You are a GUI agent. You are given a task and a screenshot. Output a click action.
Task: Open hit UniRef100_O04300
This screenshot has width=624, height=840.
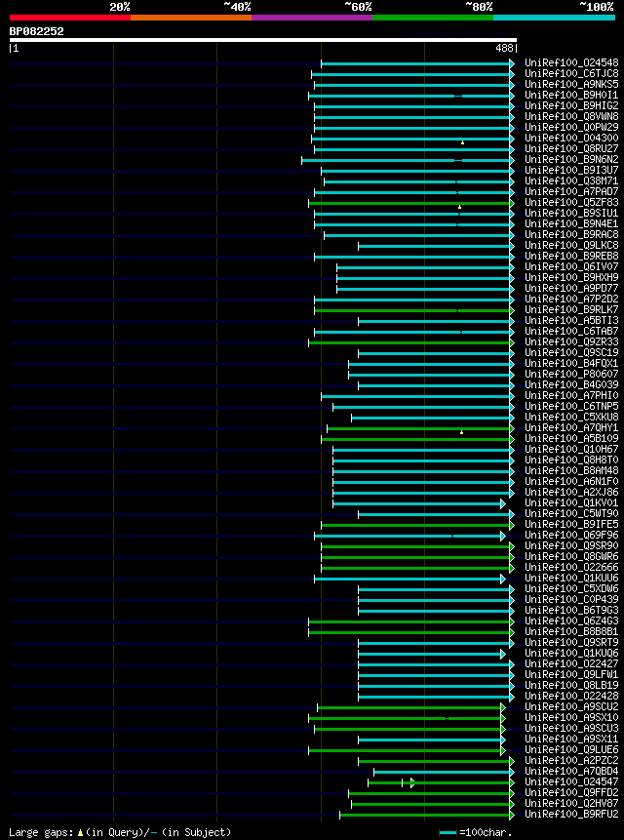point(571,139)
